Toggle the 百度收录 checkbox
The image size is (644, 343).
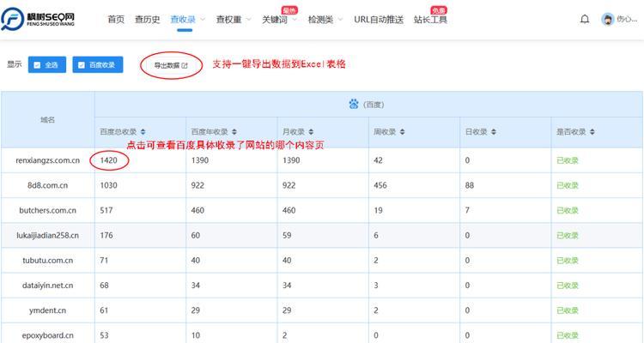(x=82, y=64)
